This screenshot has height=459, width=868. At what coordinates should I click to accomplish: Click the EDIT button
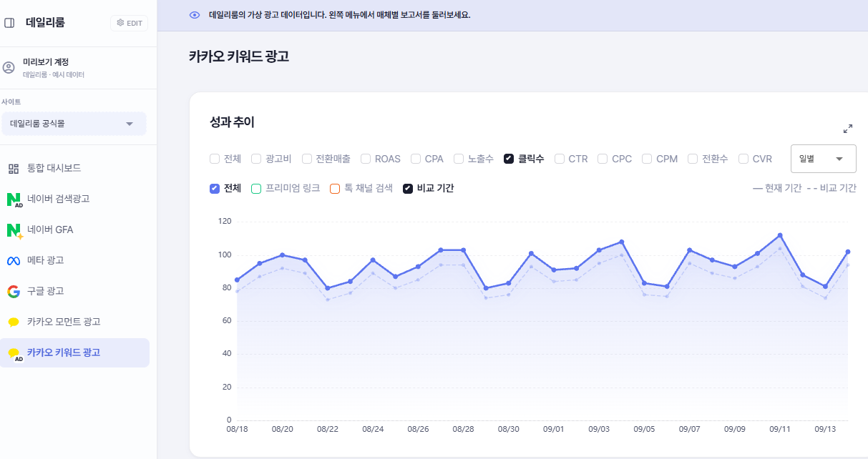pos(129,23)
